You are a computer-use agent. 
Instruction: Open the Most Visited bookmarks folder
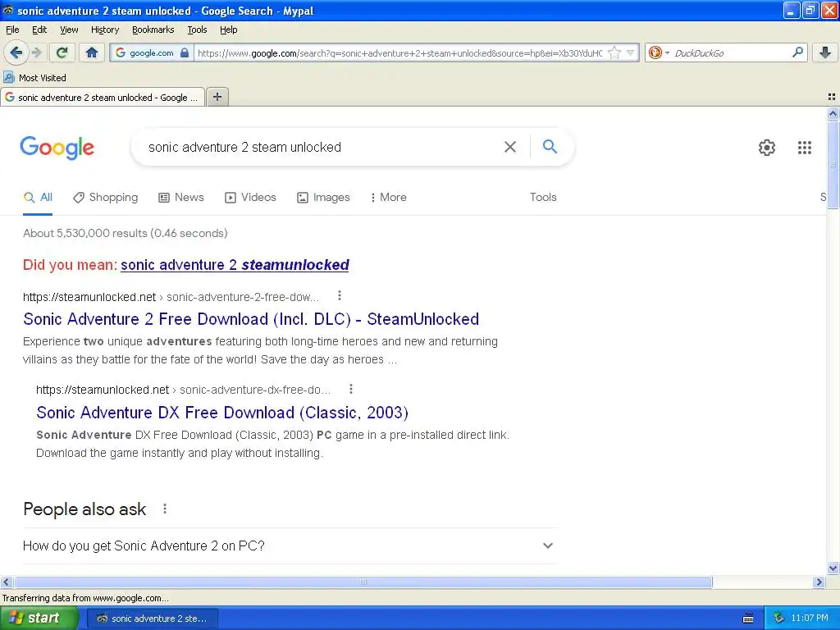click(x=34, y=78)
